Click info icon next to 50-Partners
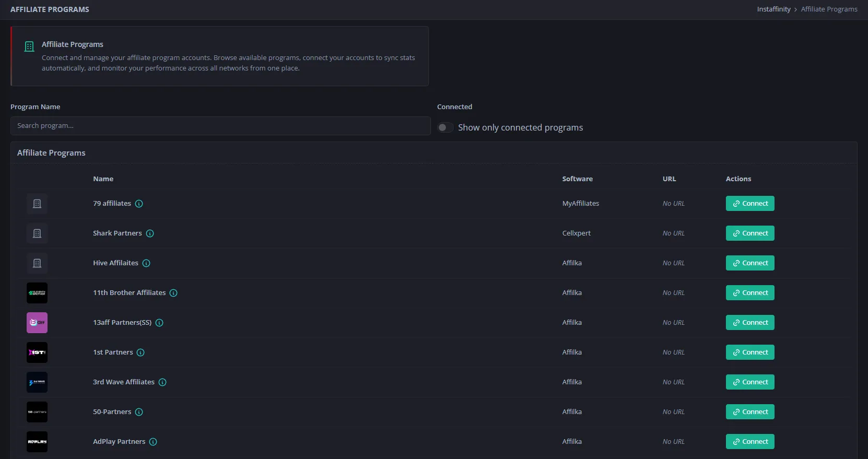 coord(139,412)
